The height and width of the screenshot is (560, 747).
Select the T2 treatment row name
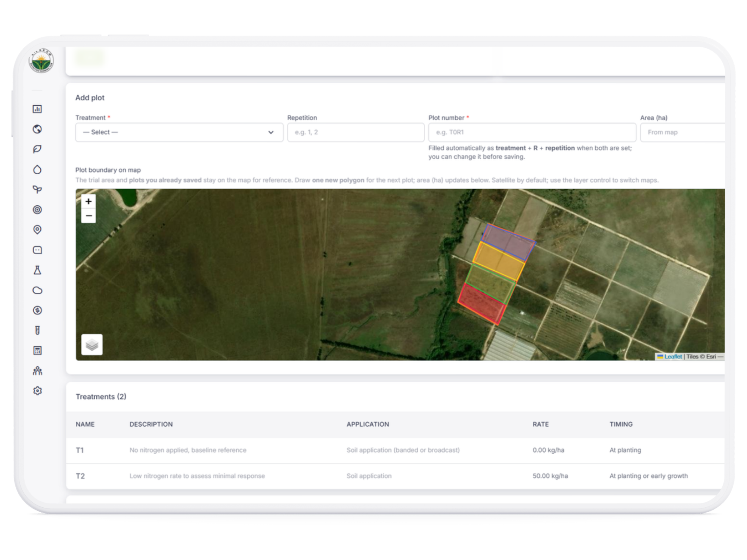80,476
